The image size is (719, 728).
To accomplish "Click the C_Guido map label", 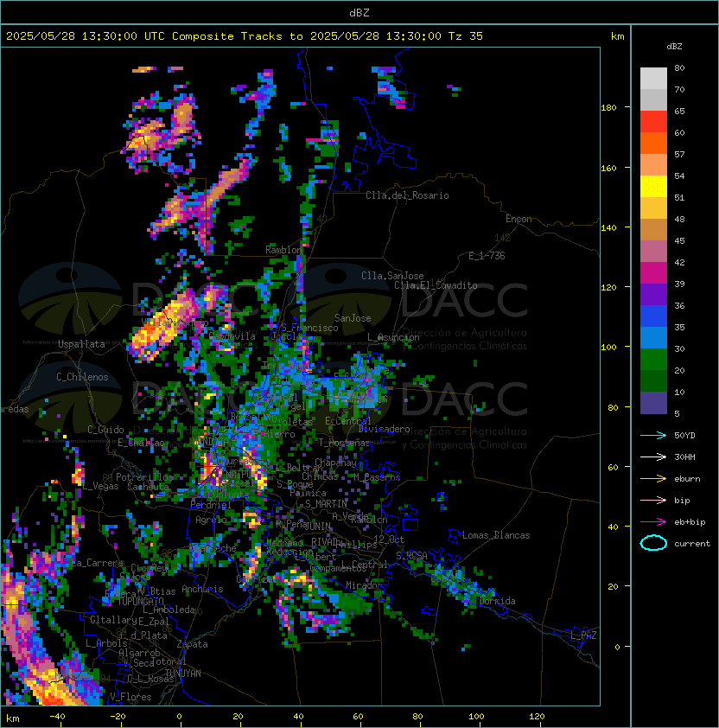I will click(x=105, y=430).
